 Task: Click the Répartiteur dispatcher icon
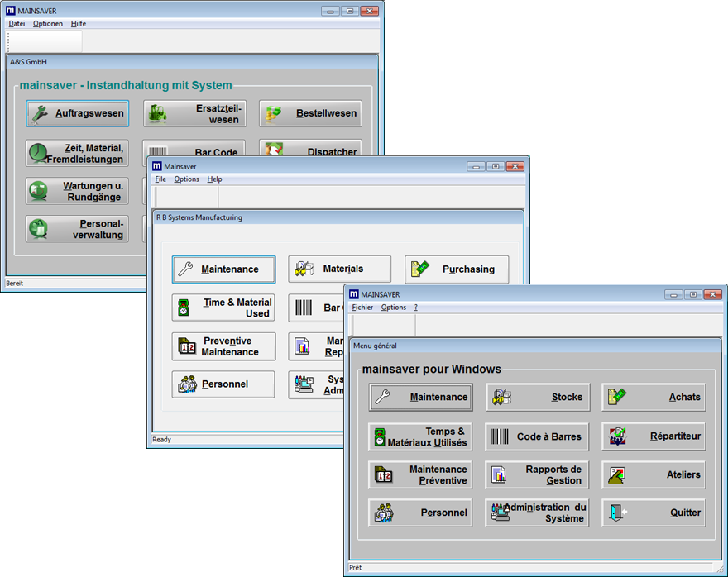620,436
